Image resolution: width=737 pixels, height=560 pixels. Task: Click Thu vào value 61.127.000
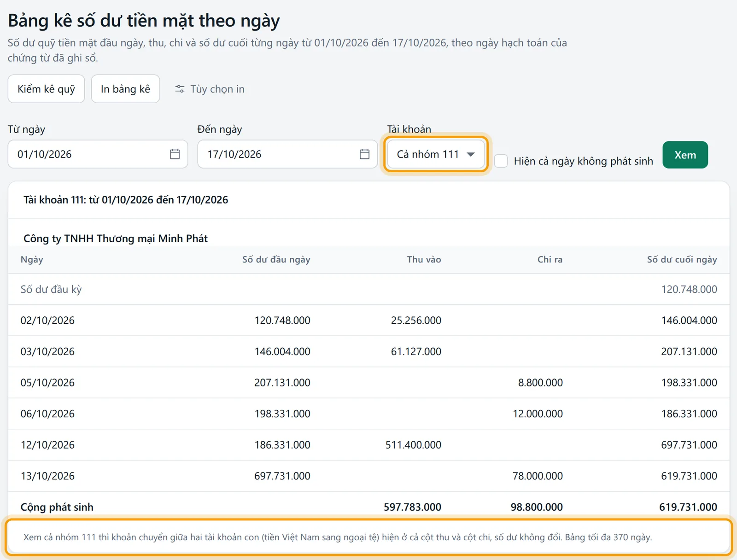pyautogui.click(x=416, y=352)
